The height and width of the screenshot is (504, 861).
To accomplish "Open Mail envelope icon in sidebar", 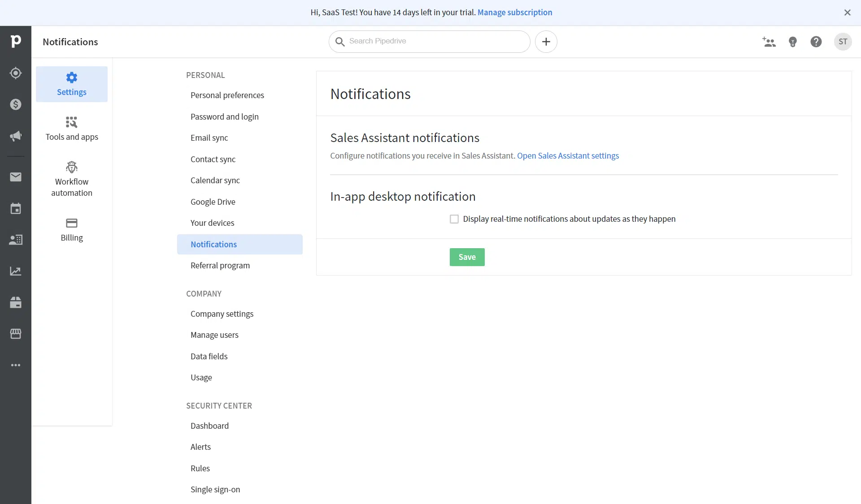I will [x=16, y=177].
